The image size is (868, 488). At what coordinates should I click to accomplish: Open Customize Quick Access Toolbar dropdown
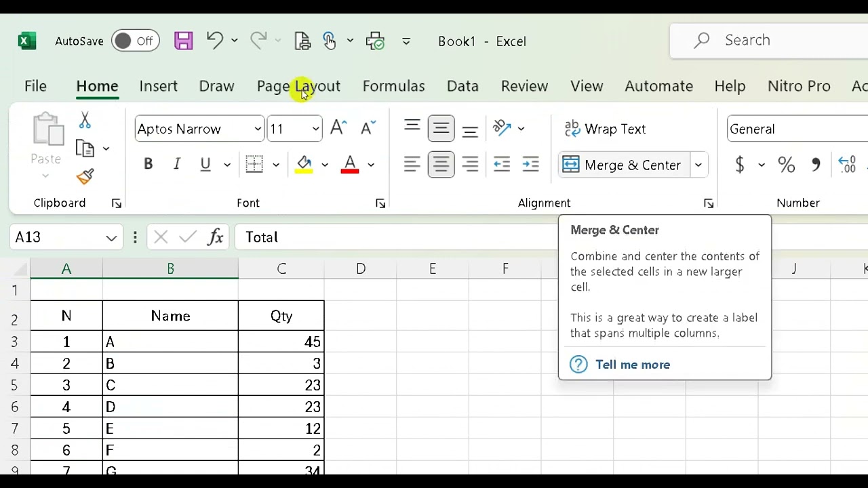point(406,41)
